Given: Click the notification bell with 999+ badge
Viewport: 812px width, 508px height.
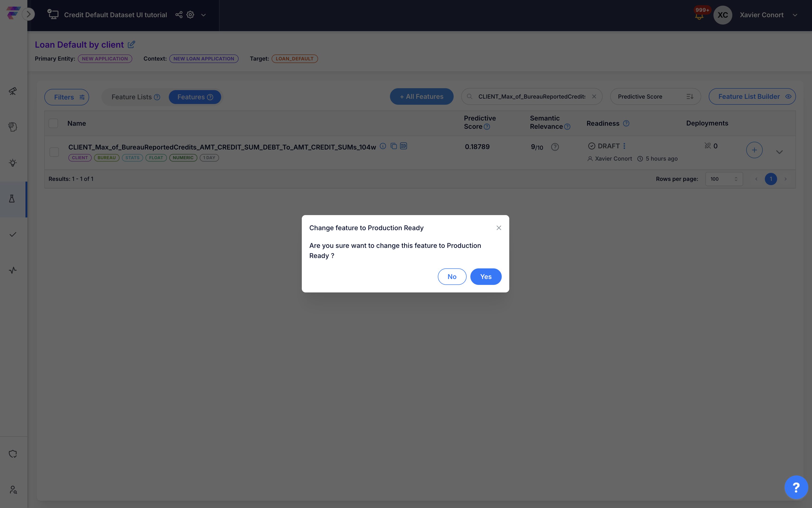Looking at the screenshot, I should click(699, 16).
